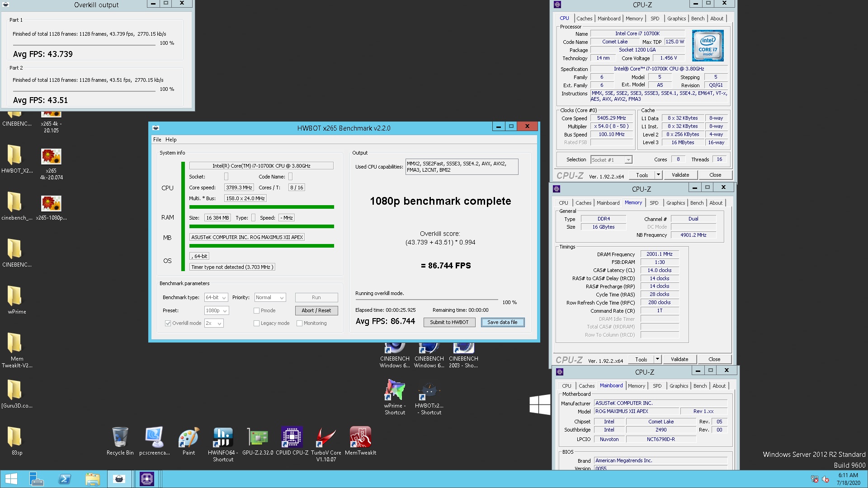Click the Windows Start button

click(11, 479)
